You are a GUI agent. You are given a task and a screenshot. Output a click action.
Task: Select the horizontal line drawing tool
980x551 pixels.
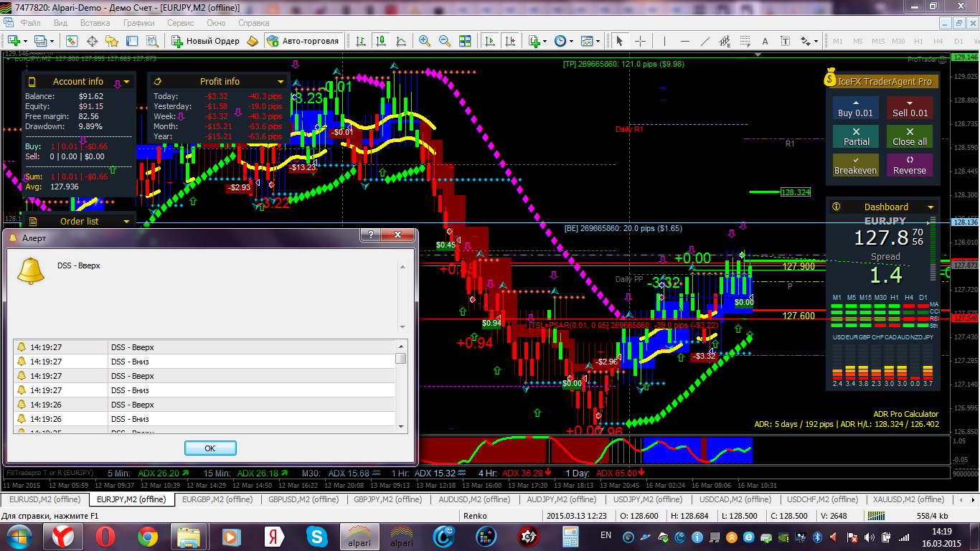point(684,41)
